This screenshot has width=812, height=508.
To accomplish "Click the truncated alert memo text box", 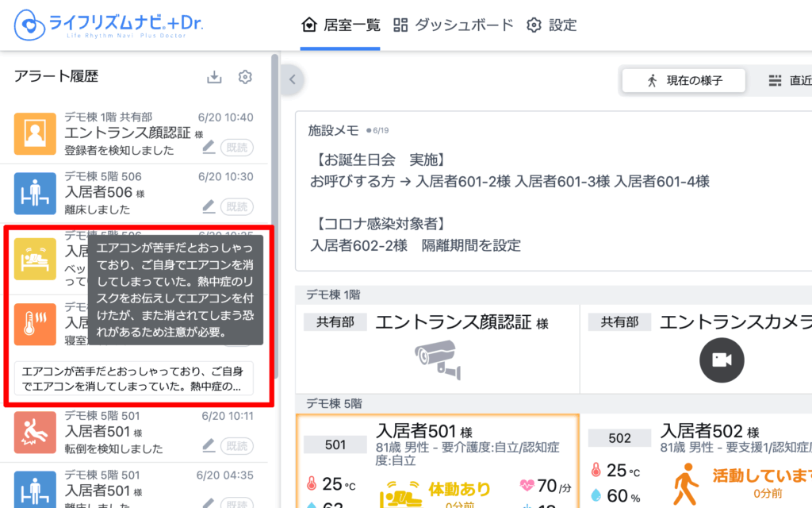I will point(133,379).
